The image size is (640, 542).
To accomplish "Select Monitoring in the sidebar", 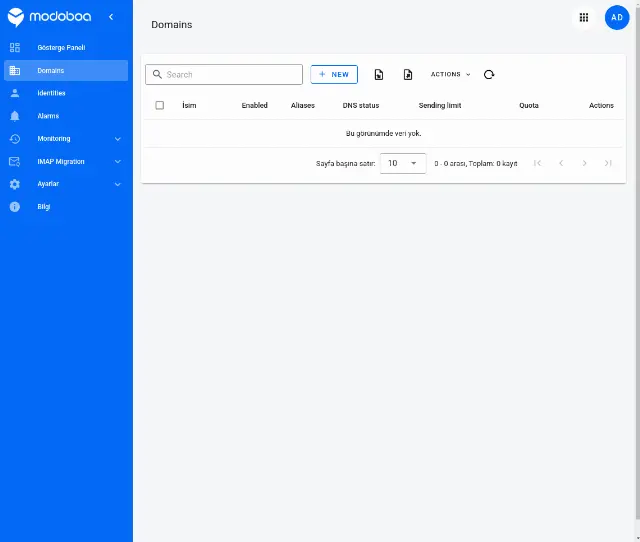I will coord(66,139).
